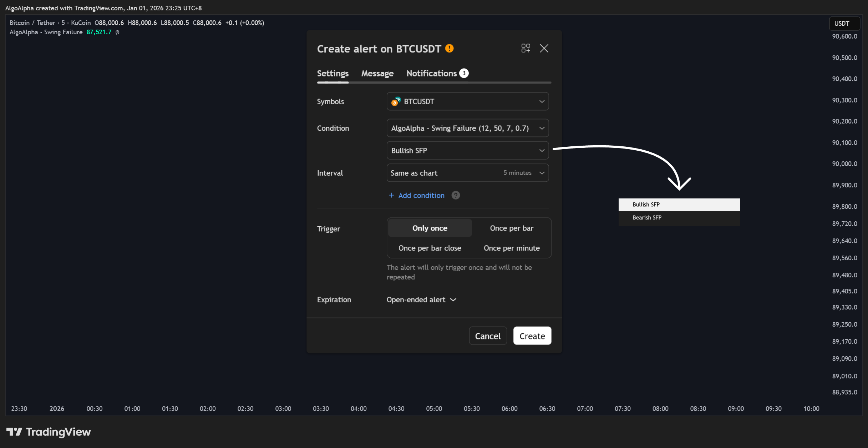This screenshot has height=448, width=868.
Task: Click the 90,600.0 price axis label
Action: click(844, 36)
